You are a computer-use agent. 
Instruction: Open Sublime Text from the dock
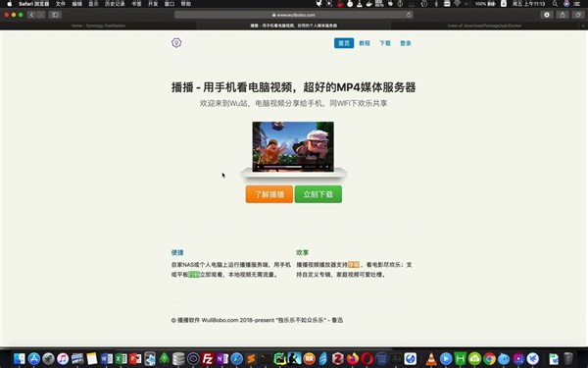click(x=251, y=358)
